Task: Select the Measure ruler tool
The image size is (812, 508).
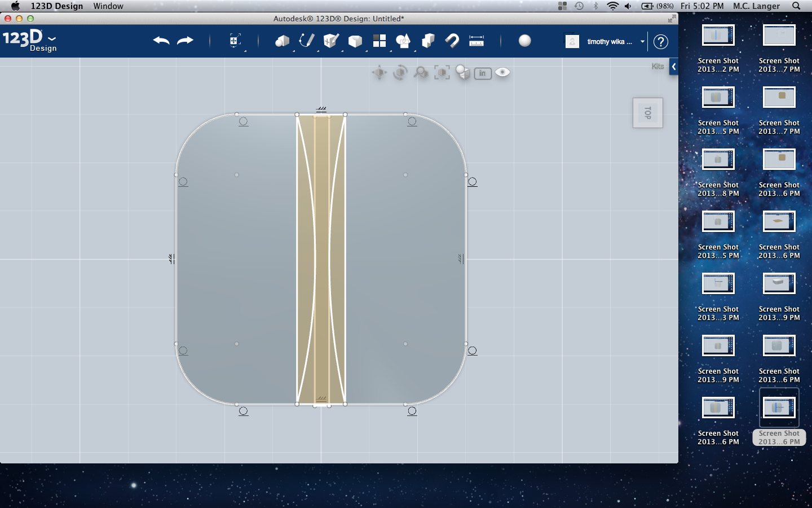Action: pos(476,41)
